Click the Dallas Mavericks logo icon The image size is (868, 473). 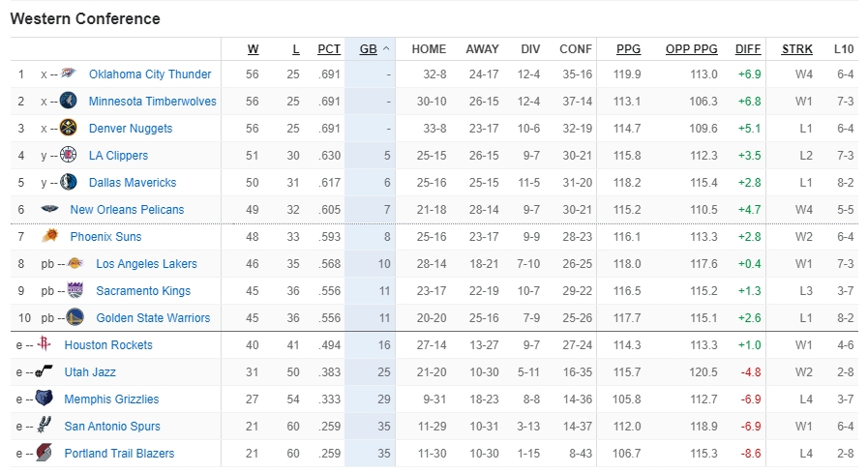(x=68, y=182)
